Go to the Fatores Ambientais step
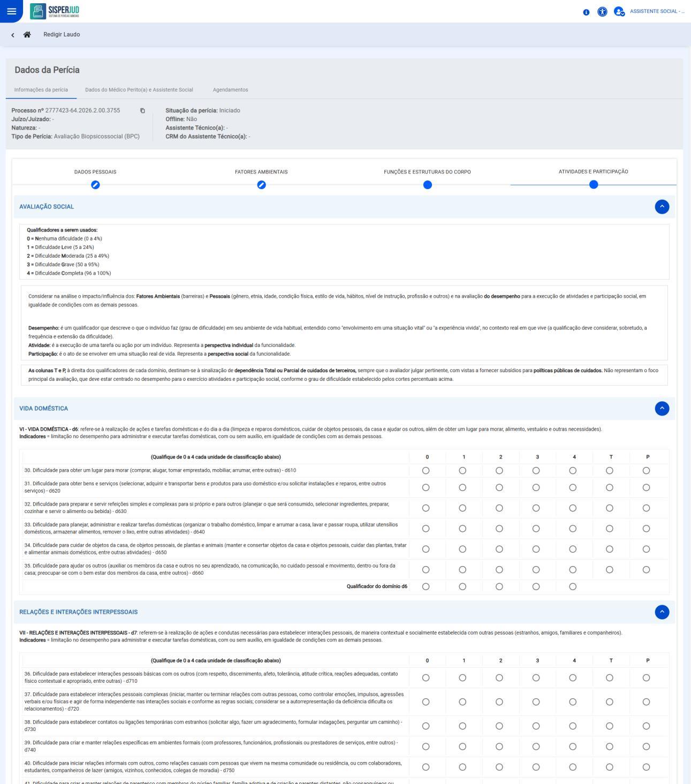 point(261,172)
